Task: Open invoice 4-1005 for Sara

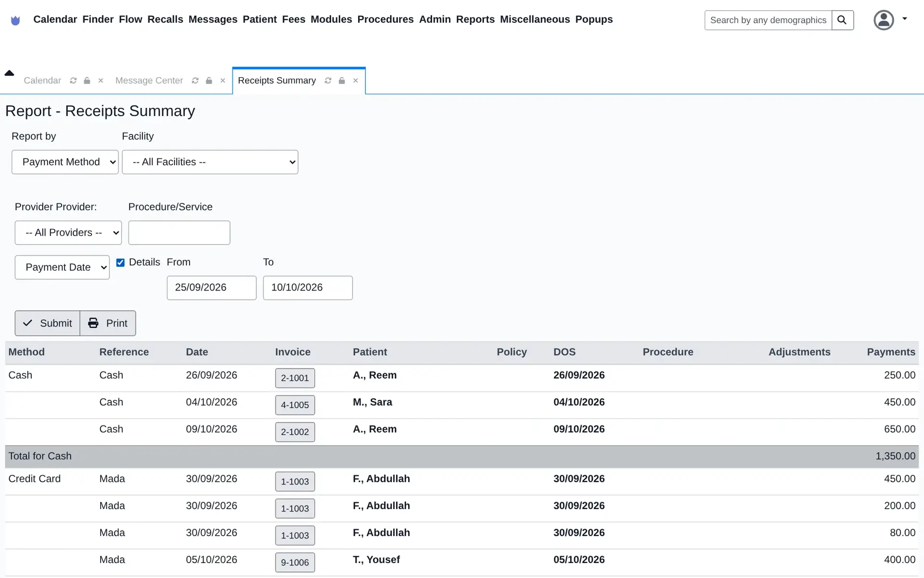Action: 295,405
